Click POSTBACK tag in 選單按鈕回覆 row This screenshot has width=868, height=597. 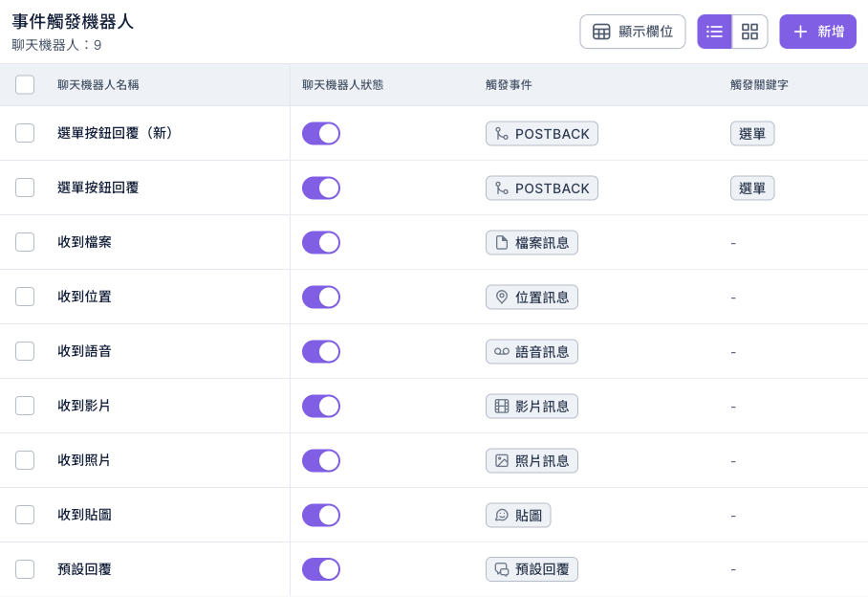point(542,188)
